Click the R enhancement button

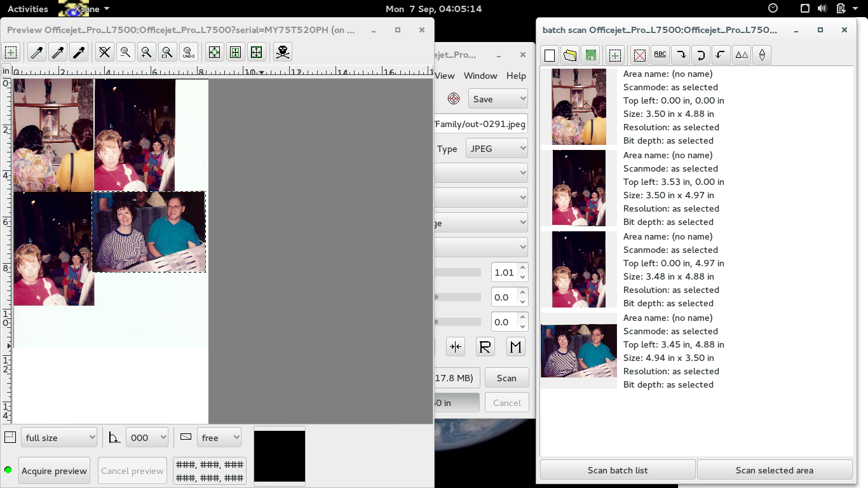[x=485, y=346]
